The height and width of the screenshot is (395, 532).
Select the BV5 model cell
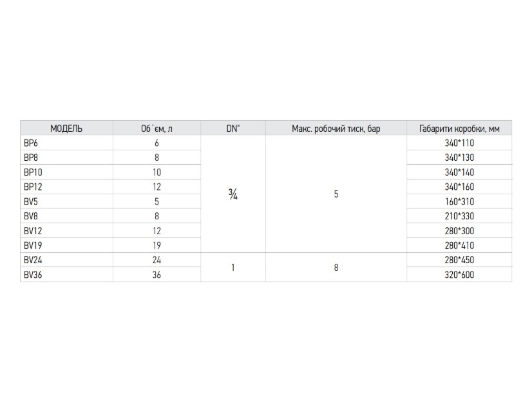[66, 201]
